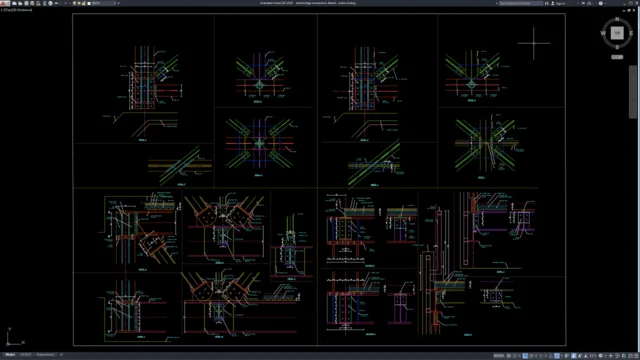Screen dimensions: 640x360
Task: Click the TOP face of the ViewCube
Action: pyautogui.click(x=617, y=33)
